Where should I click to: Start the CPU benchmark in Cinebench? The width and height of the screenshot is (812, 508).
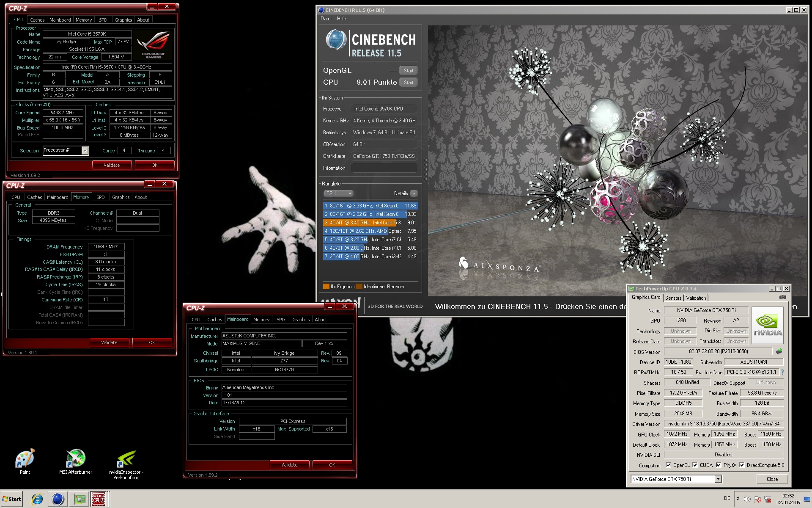[409, 83]
